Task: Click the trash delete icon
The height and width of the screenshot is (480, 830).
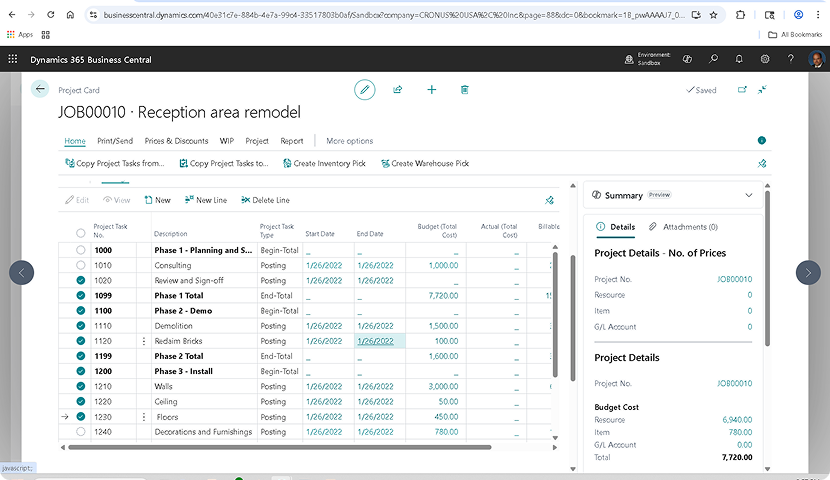Action: pyautogui.click(x=465, y=90)
